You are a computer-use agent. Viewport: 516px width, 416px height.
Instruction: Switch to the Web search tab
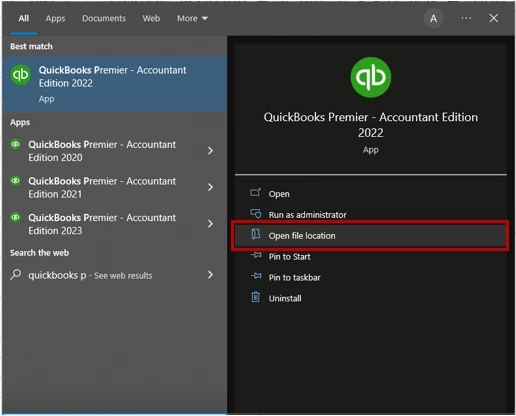(151, 18)
